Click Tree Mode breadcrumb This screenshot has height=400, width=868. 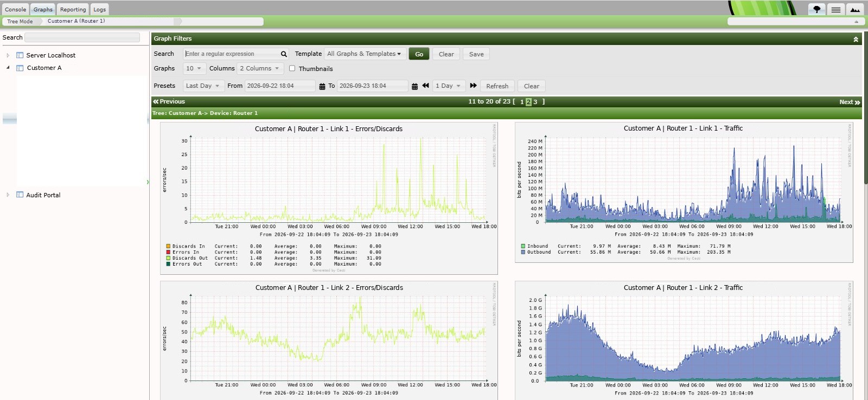click(x=20, y=22)
